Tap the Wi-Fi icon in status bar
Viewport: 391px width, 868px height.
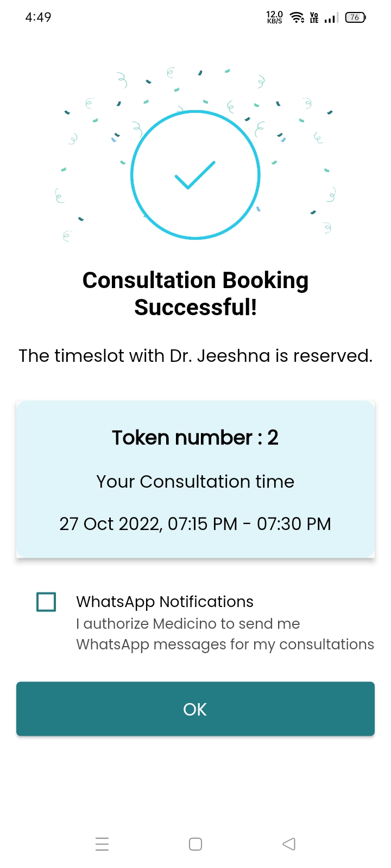[x=297, y=17]
